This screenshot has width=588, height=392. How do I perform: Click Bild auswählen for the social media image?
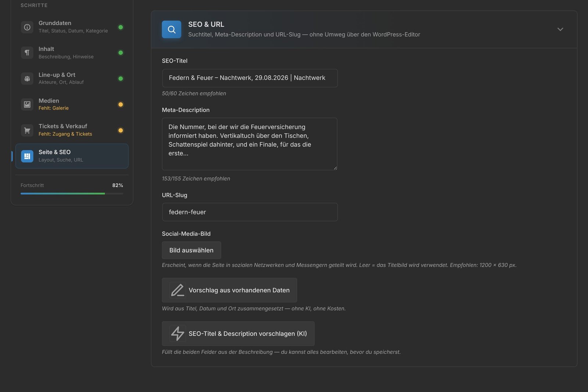click(191, 250)
